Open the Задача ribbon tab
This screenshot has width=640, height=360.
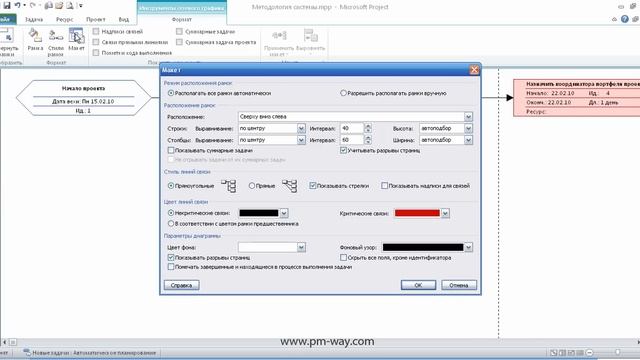point(34,19)
